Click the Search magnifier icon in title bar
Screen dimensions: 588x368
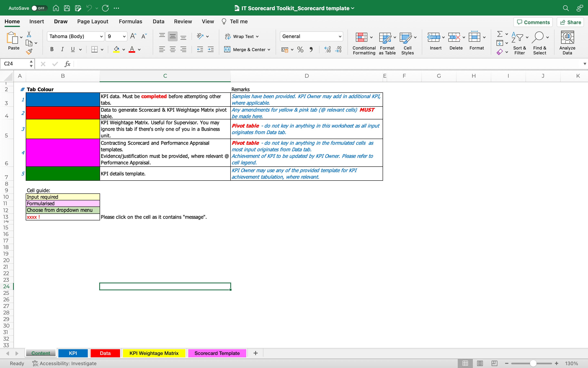pos(566,8)
